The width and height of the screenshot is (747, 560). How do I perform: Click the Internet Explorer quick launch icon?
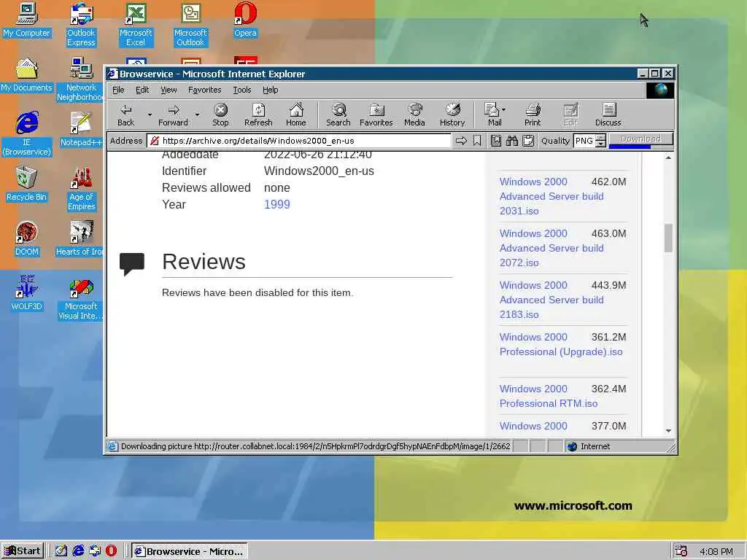(x=78, y=551)
